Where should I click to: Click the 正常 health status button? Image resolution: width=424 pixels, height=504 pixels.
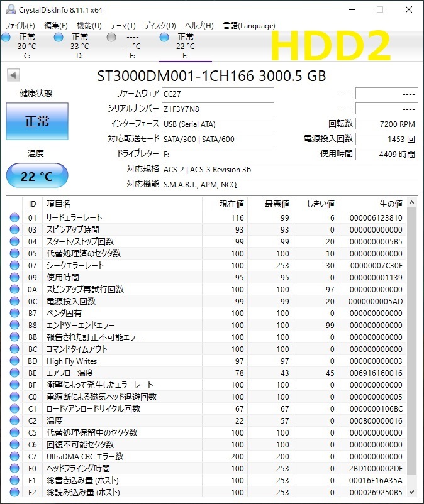[x=37, y=121]
